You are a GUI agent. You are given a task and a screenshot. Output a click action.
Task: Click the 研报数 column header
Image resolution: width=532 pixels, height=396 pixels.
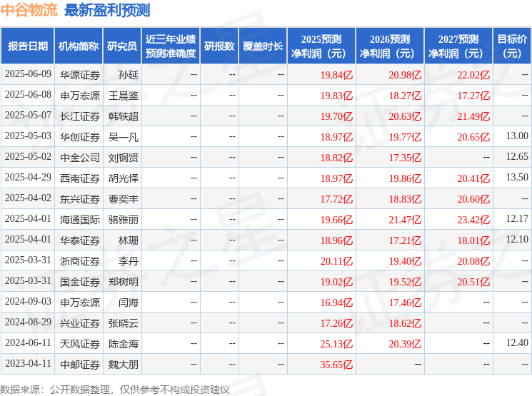coord(219,46)
